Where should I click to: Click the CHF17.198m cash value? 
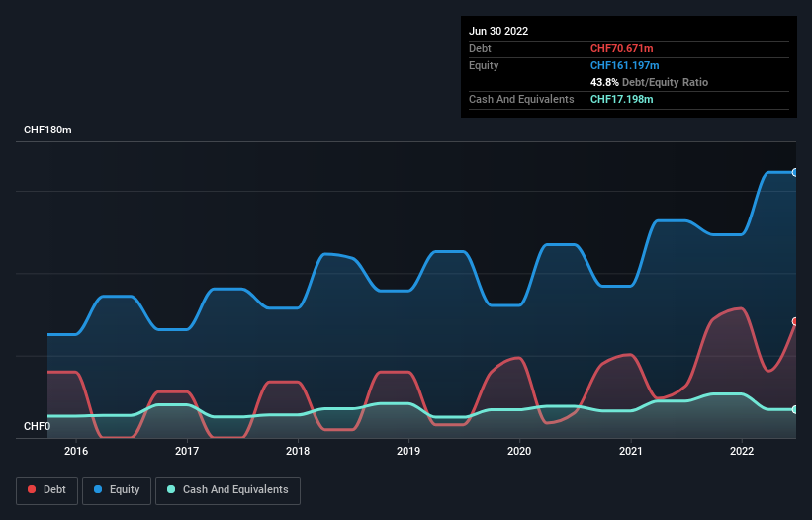tap(621, 99)
